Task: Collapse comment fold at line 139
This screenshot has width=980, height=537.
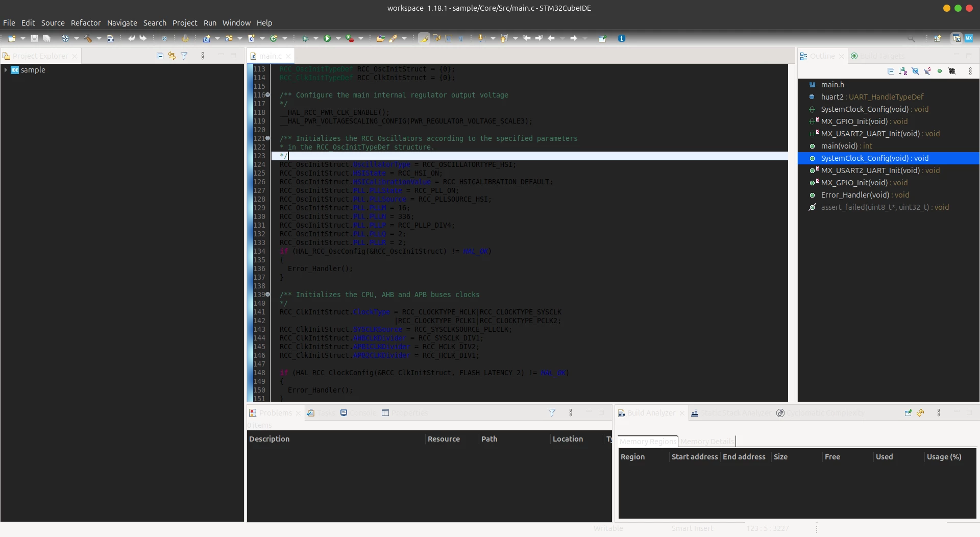Action: click(x=268, y=295)
